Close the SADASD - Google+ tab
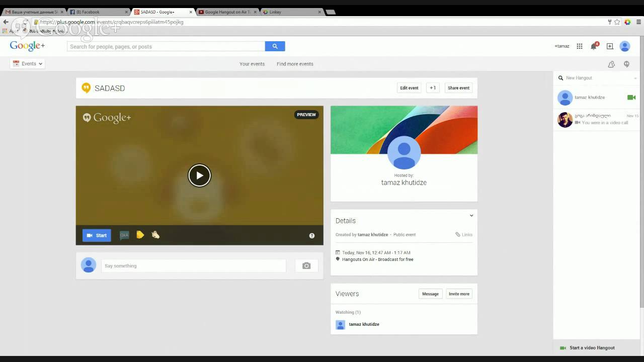Viewport: 644px width, 362px height. pos(191,12)
